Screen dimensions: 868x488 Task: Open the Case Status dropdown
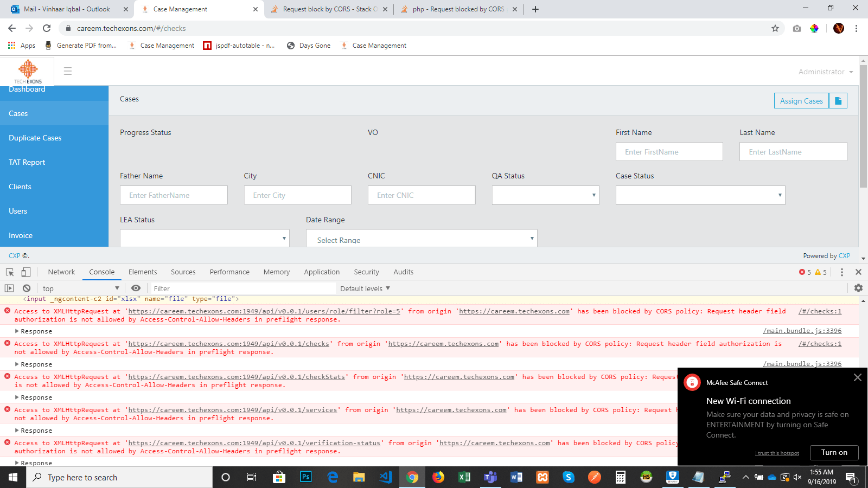click(700, 195)
